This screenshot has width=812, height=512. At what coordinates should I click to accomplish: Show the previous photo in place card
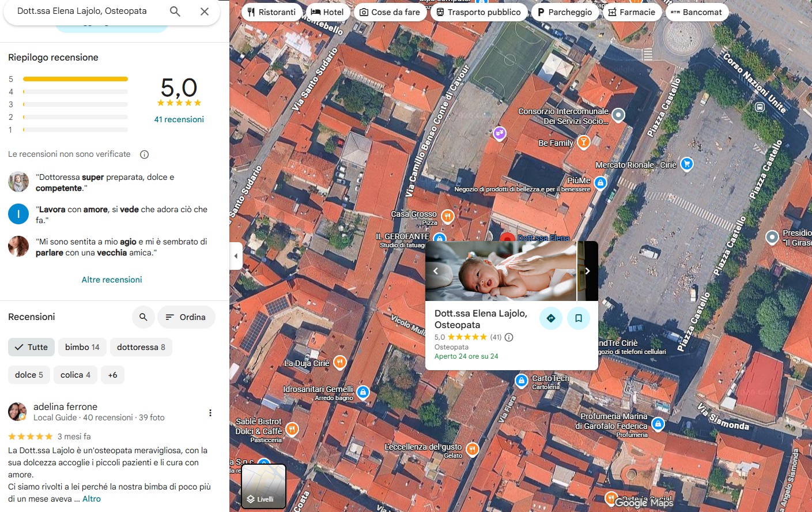pos(436,271)
